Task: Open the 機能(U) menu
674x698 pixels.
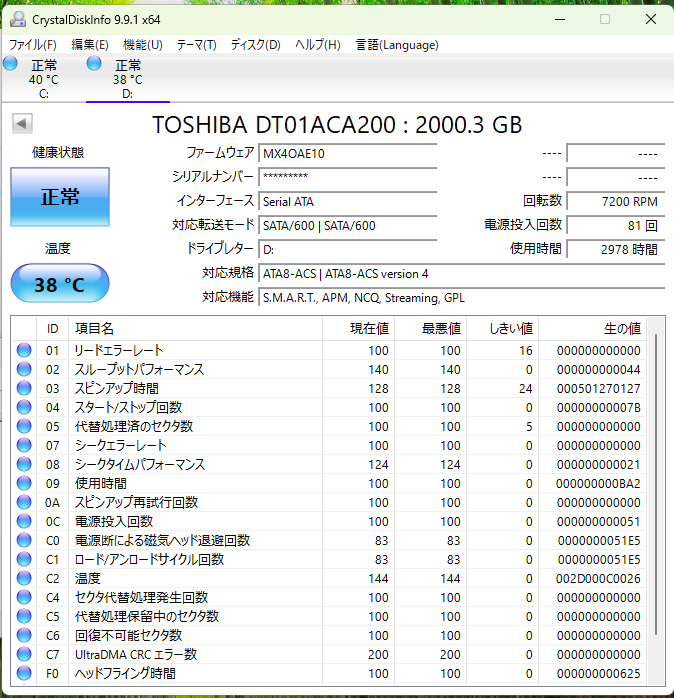Action: (x=143, y=45)
